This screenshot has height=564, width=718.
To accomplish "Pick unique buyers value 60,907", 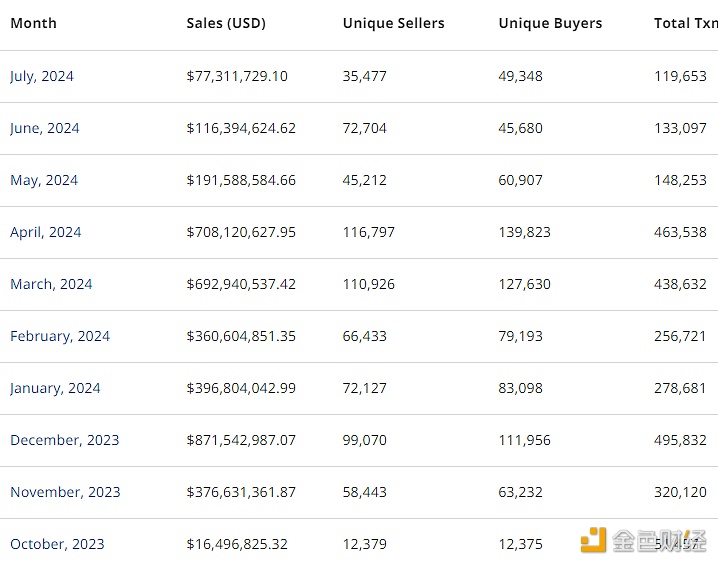I will coord(521,180).
